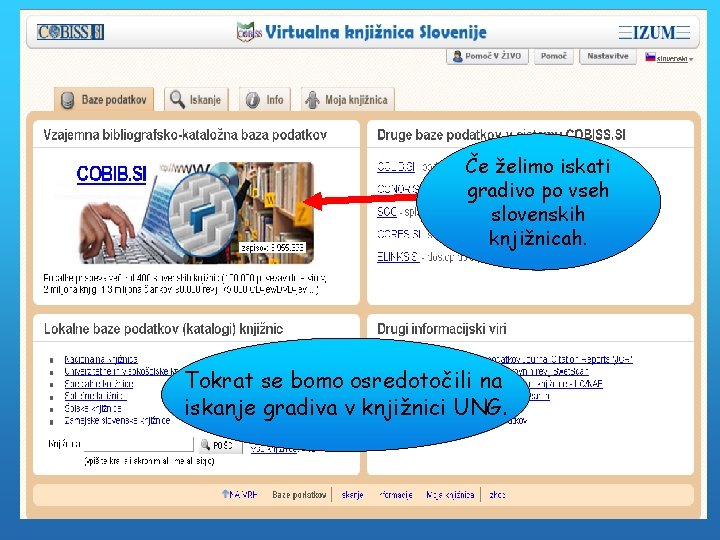Open the SGC database link

click(x=387, y=212)
